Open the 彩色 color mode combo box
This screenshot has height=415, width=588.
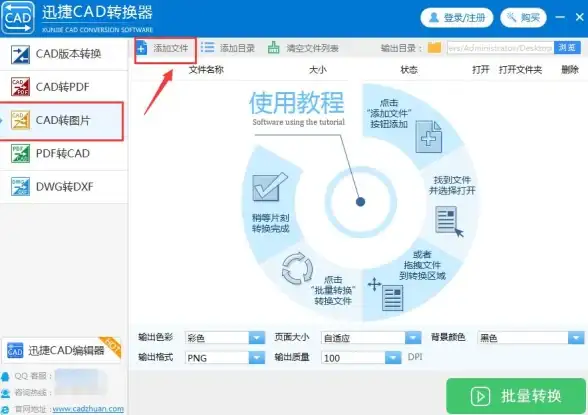click(x=225, y=338)
